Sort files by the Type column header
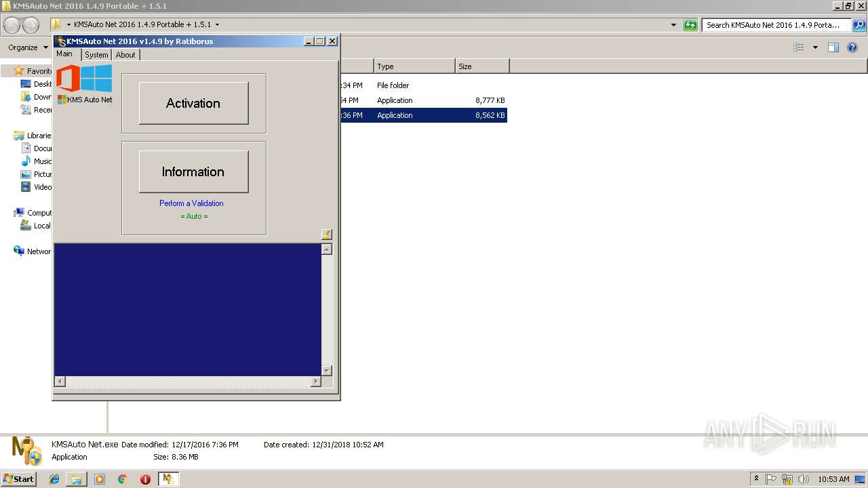Viewport: 868px width, 488px height. point(414,66)
